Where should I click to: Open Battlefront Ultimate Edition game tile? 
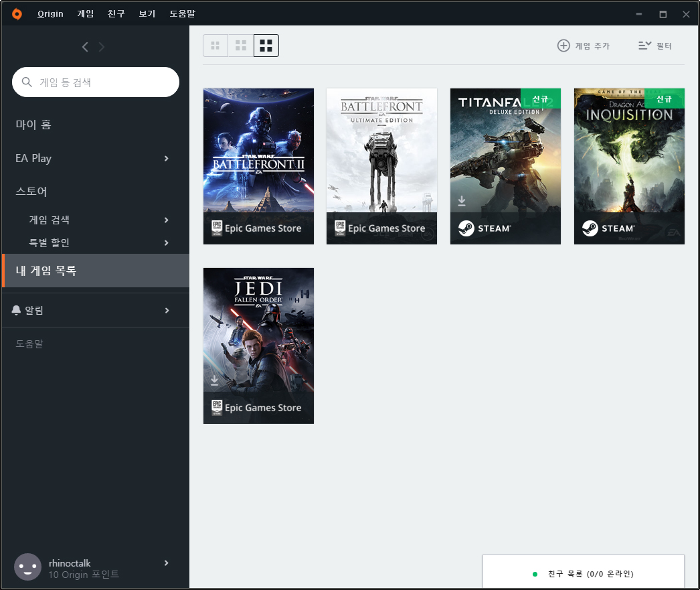pyautogui.click(x=381, y=166)
